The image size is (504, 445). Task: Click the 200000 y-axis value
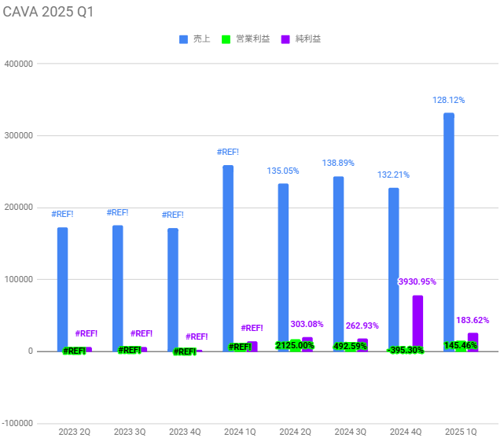tap(19, 208)
